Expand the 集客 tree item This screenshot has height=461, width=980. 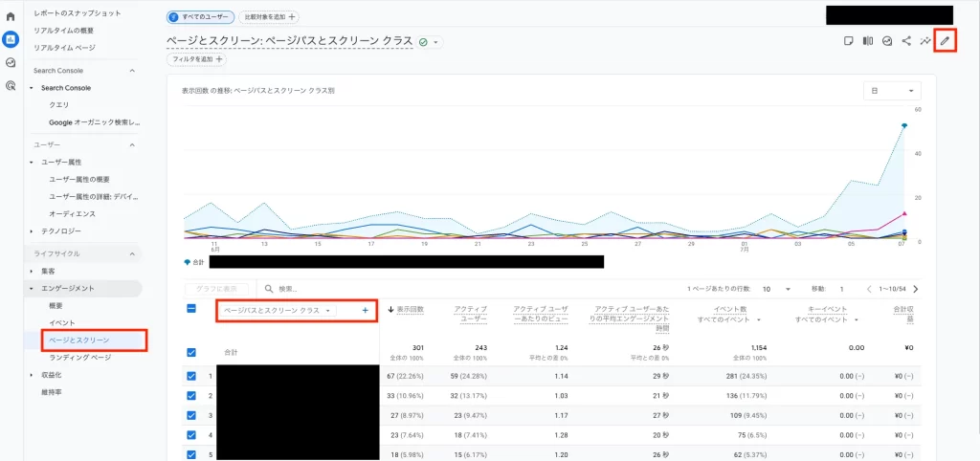32,271
